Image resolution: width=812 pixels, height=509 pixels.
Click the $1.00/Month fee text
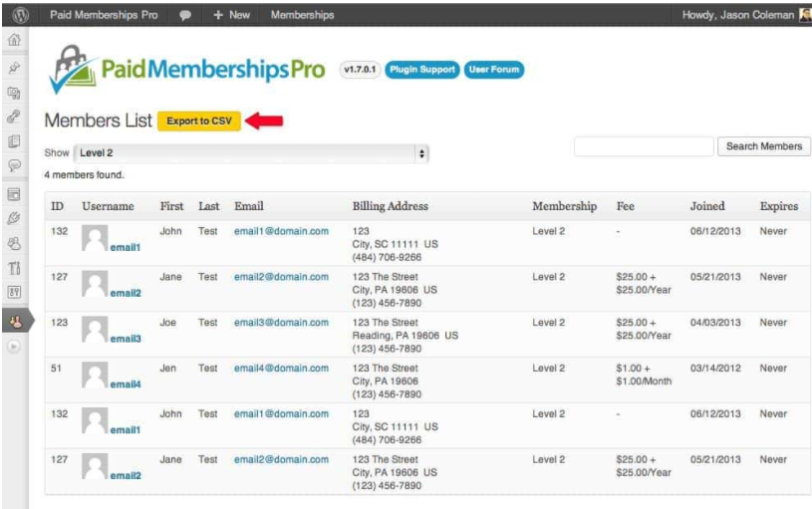point(644,382)
